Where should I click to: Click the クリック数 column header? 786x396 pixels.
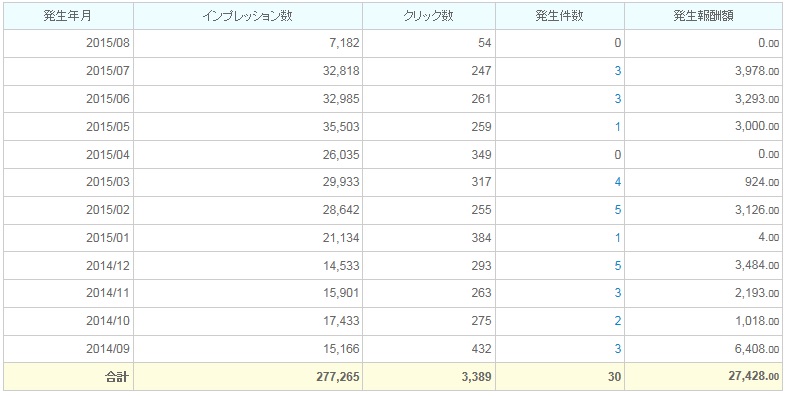pos(429,16)
